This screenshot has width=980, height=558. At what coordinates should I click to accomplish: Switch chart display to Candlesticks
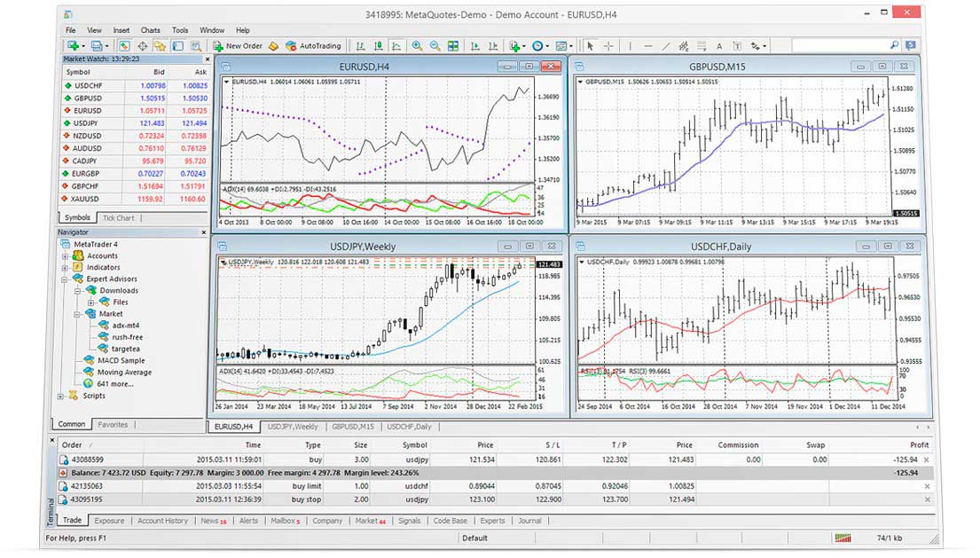coord(380,45)
